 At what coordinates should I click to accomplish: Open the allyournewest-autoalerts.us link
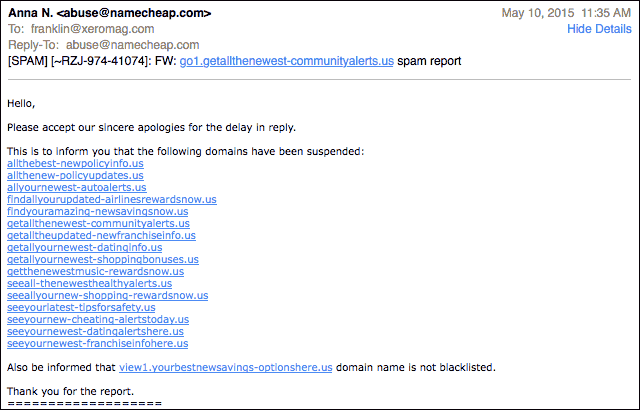click(x=77, y=187)
